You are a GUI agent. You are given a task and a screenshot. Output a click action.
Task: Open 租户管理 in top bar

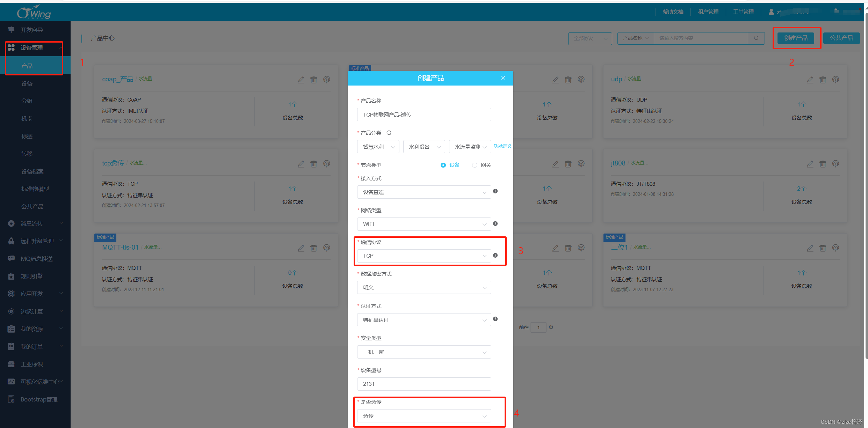point(708,12)
